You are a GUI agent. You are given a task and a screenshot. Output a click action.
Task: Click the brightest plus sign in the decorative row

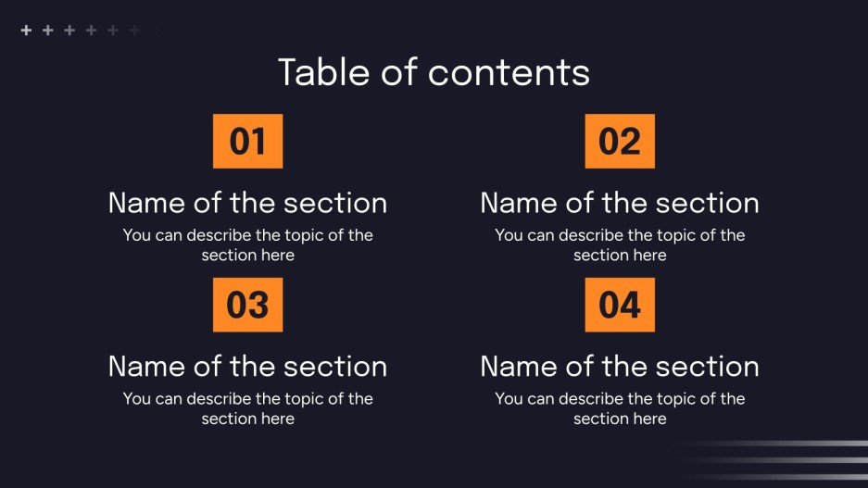(x=26, y=31)
